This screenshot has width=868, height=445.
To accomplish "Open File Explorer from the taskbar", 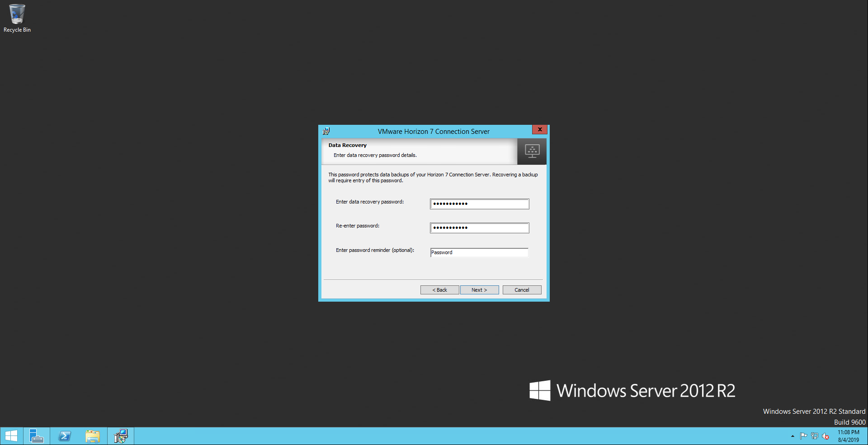I will [93, 436].
